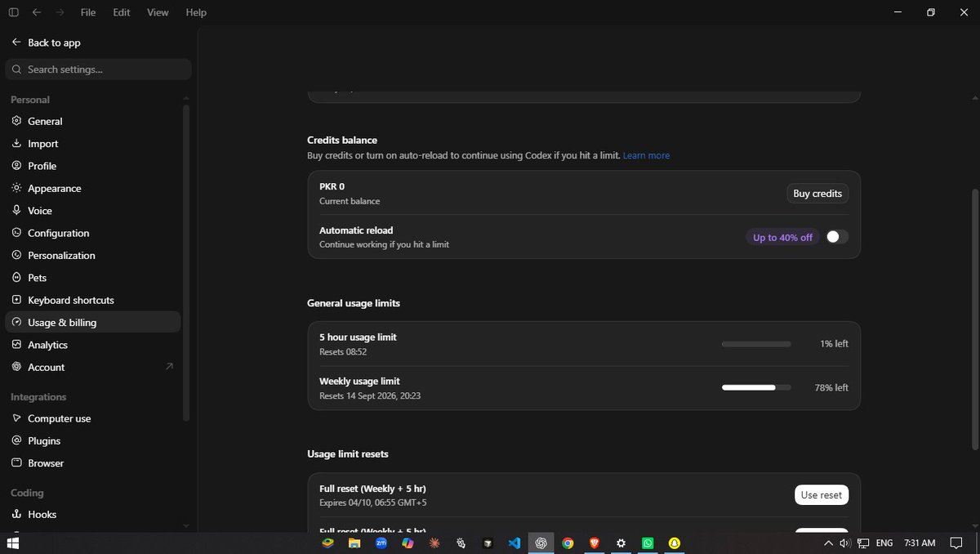Click the 7:31 AM taskbar clock

tap(920, 543)
